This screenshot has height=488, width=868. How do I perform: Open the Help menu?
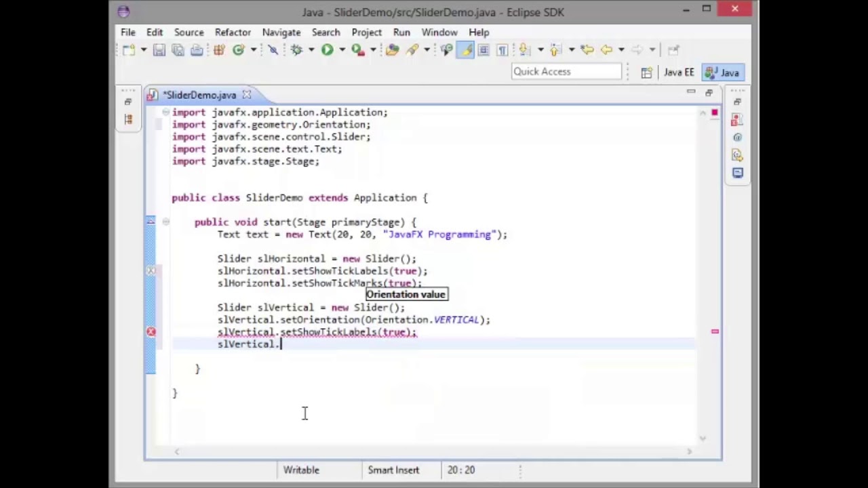point(479,33)
